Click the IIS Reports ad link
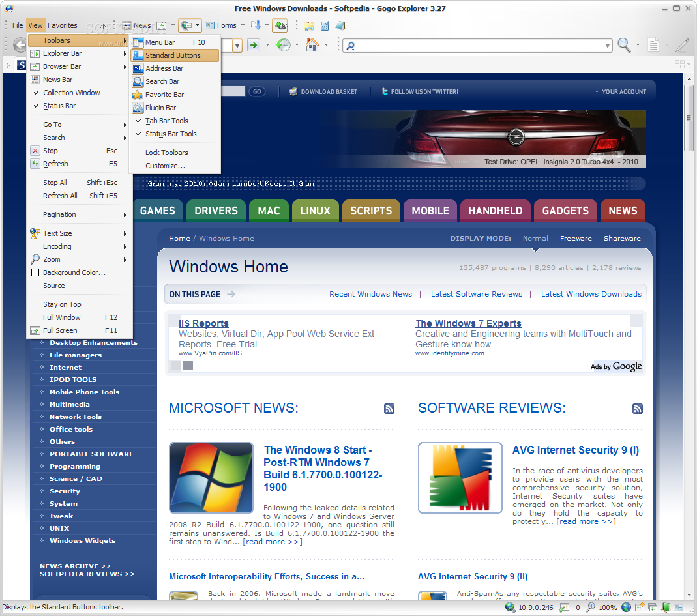This screenshot has height=616, width=697. pos(203,323)
